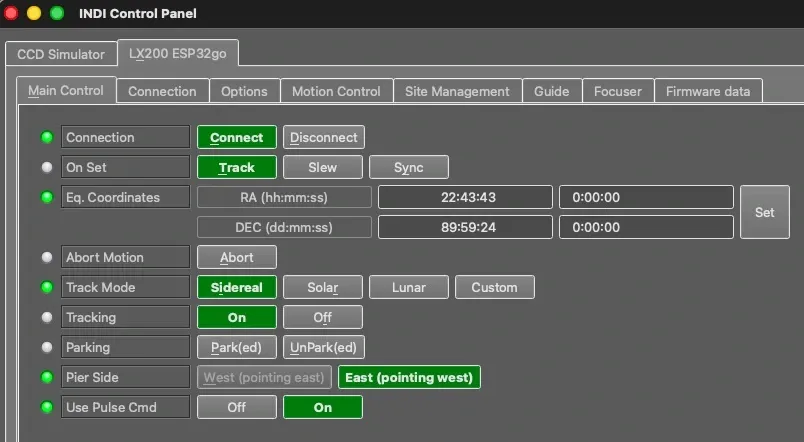This screenshot has height=442, width=804.
Task: Open the Options tab
Action: [x=244, y=91]
